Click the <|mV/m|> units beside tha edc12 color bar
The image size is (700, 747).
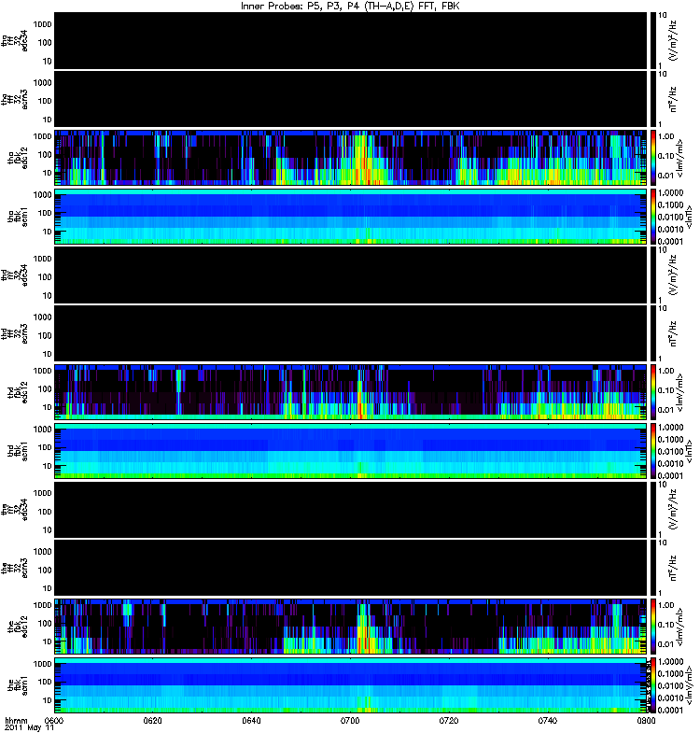tap(680, 158)
